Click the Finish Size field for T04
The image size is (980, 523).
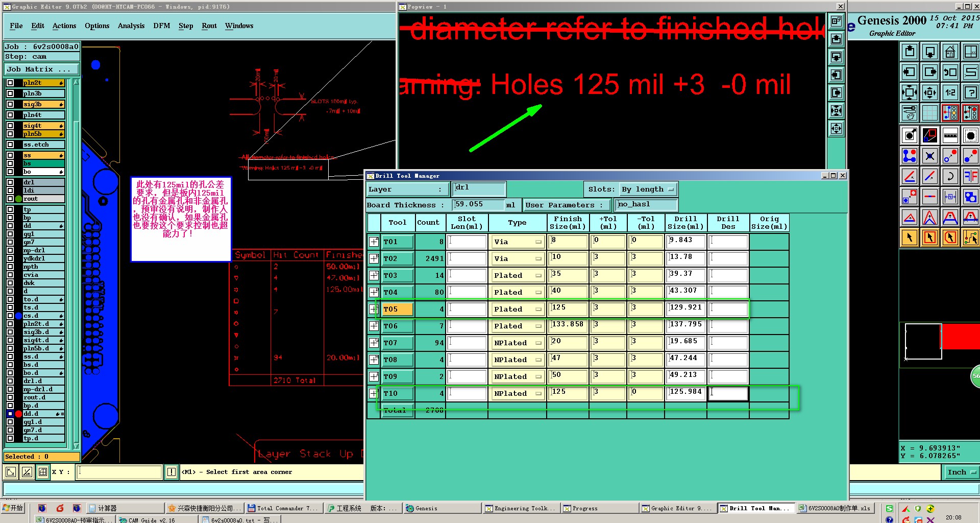[568, 292]
